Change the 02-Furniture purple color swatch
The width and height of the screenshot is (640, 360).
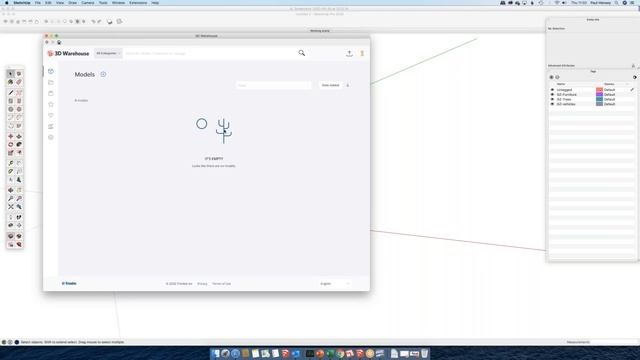click(x=599, y=95)
